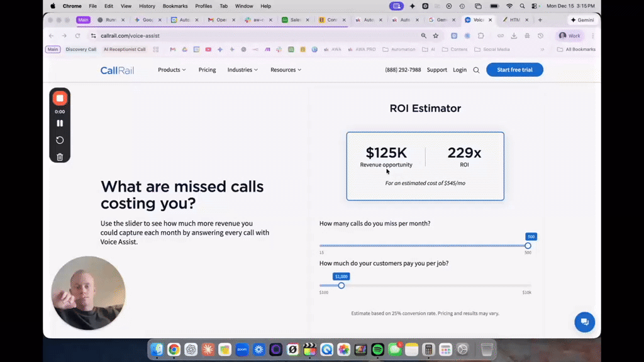Open Final Cut Pro in the Dock
The height and width of the screenshot is (362, 644).
pyautogui.click(x=309, y=349)
